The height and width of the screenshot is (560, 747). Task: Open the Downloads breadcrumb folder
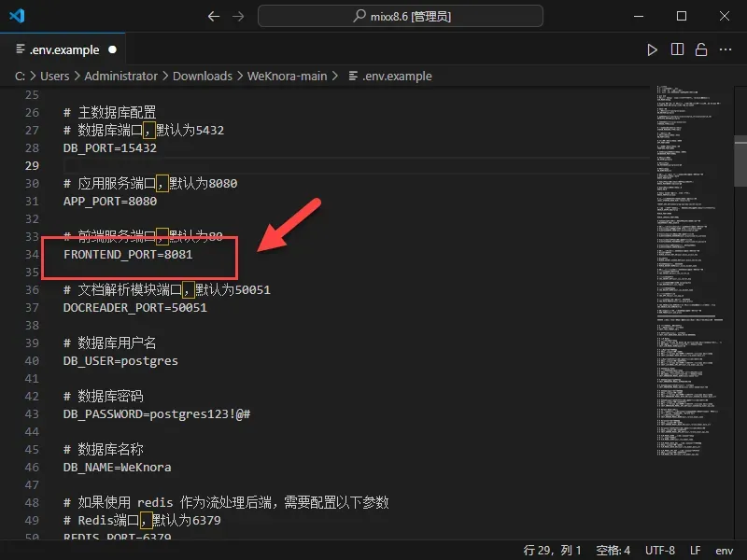[203, 76]
